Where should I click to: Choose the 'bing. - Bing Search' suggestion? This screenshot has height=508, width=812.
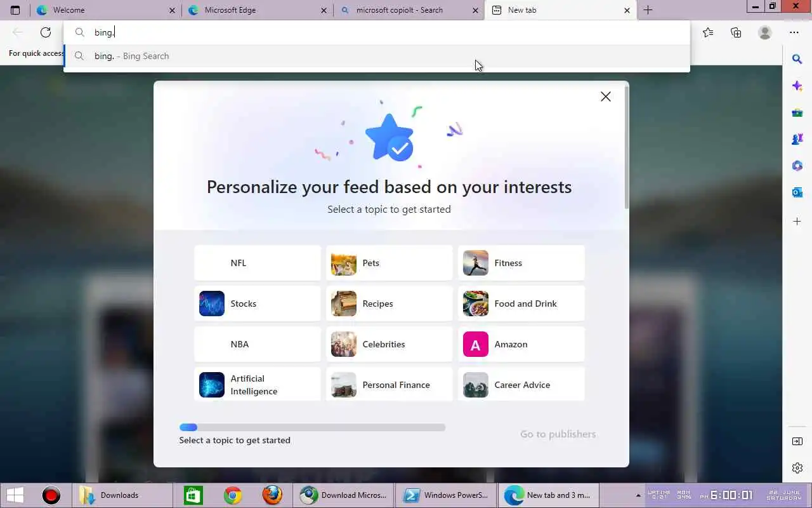pyautogui.click(x=376, y=56)
